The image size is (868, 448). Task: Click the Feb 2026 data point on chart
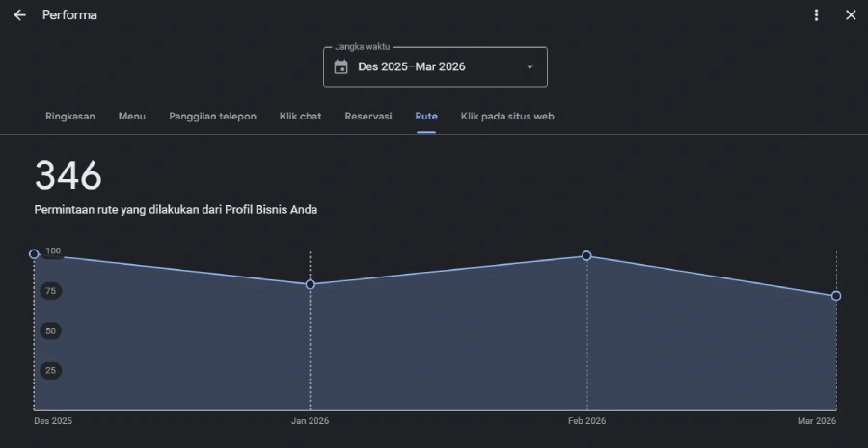point(586,255)
